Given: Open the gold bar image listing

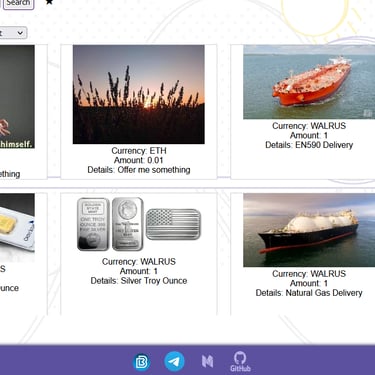Looking at the screenshot, I should click(17, 228).
